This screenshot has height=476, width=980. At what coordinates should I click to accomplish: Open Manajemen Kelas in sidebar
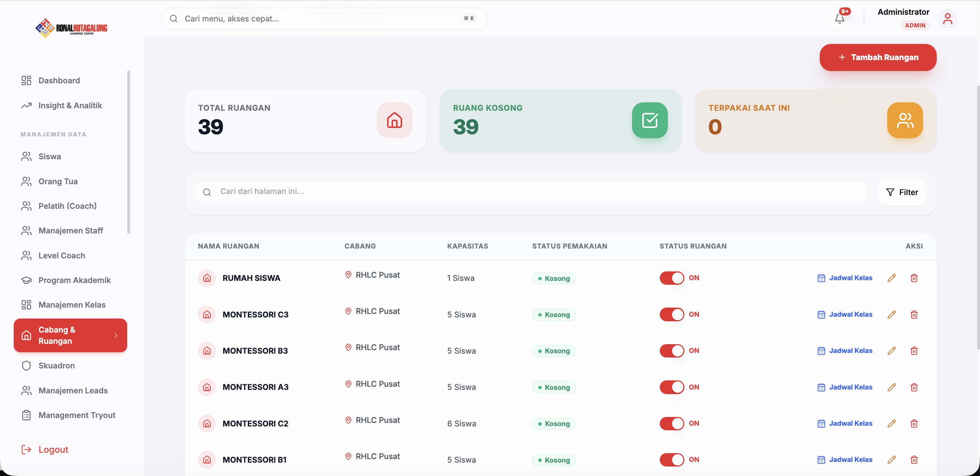71,305
